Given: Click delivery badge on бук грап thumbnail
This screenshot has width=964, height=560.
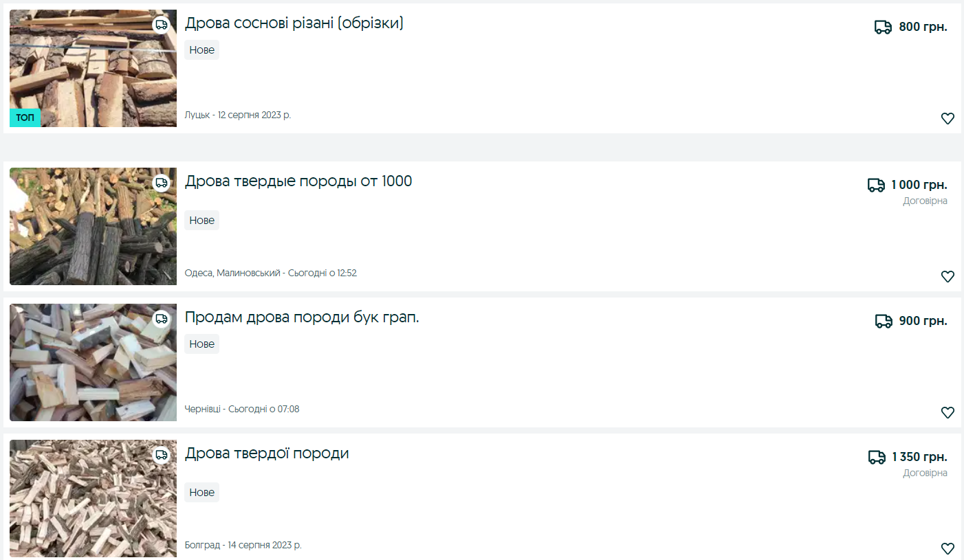Looking at the screenshot, I should [161, 319].
